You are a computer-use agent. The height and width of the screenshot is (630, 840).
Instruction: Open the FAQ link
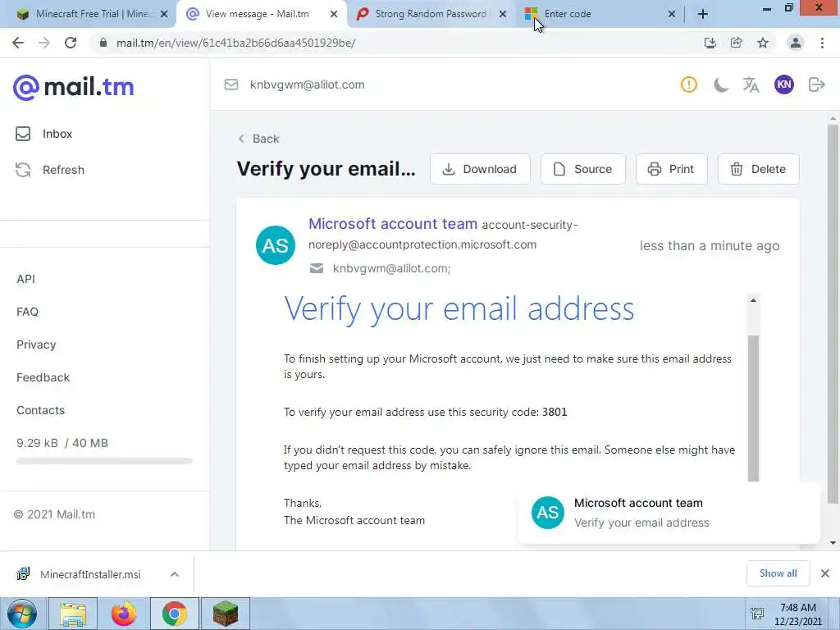click(27, 312)
